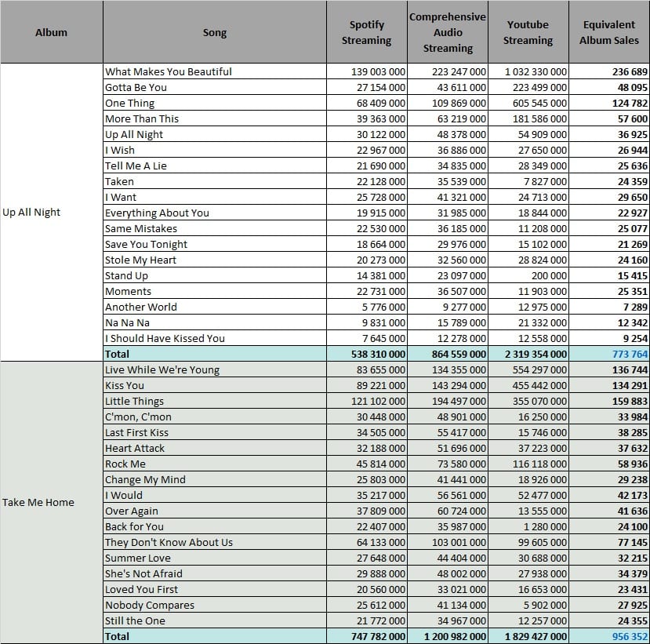
Task: Select the Another World song cell
Action: tap(215, 307)
